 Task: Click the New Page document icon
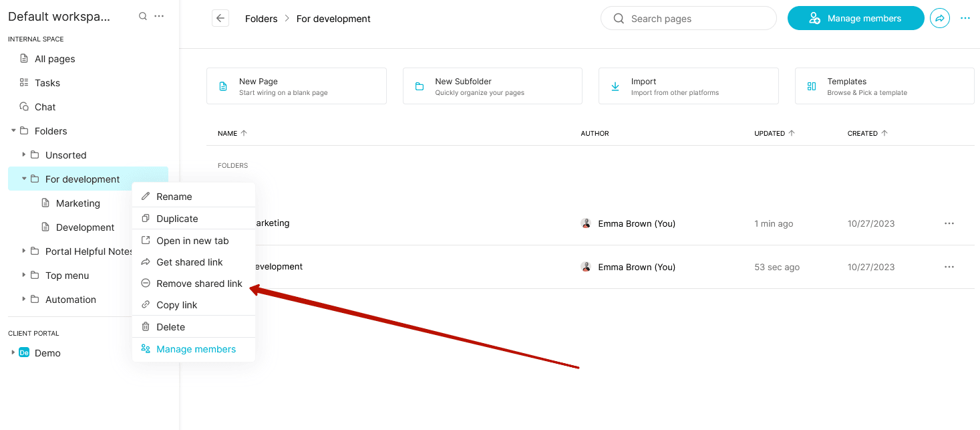(223, 86)
